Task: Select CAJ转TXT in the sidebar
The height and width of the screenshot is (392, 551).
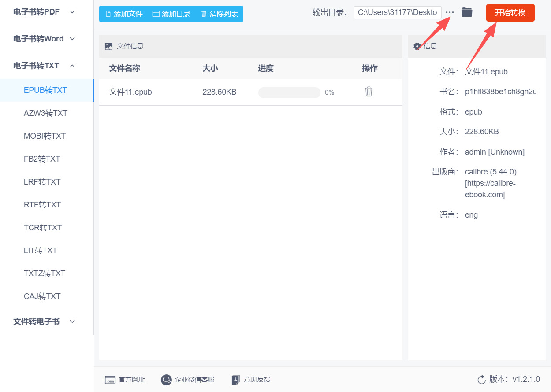Action: click(46, 296)
